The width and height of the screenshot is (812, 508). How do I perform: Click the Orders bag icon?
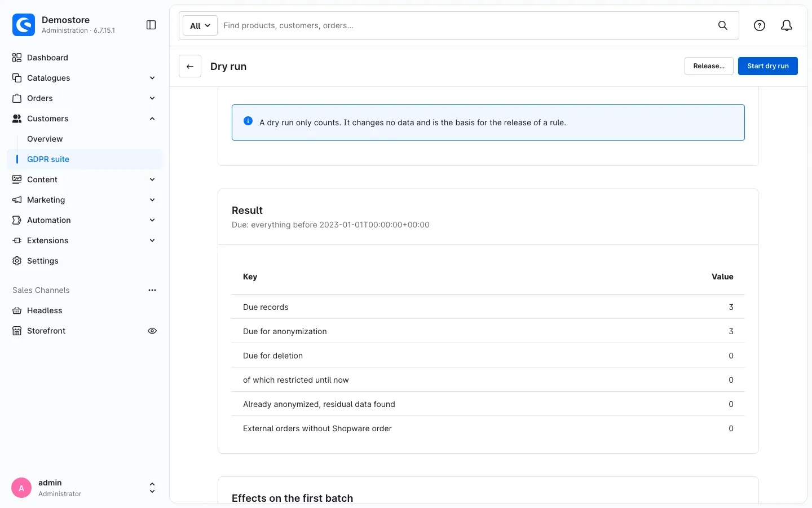(17, 98)
